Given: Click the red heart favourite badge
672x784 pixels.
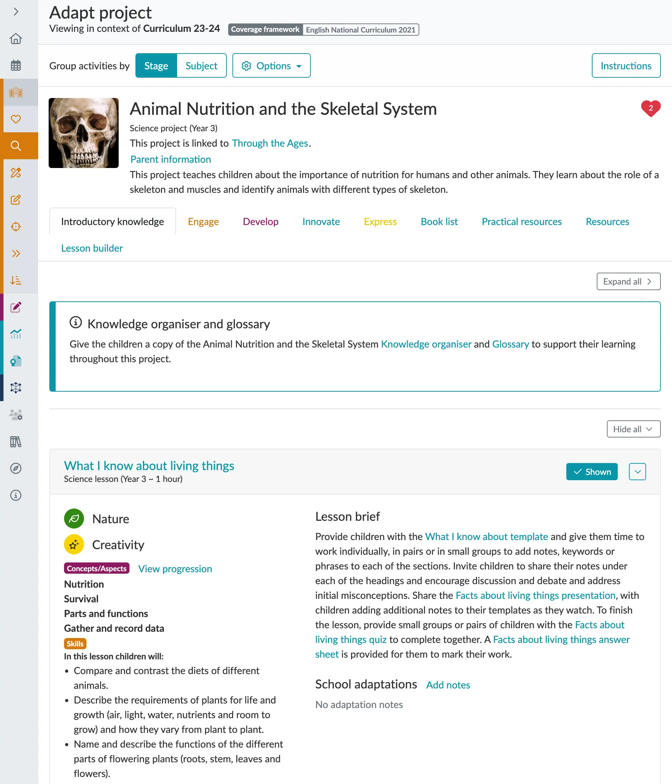Looking at the screenshot, I should (x=650, y=108).
